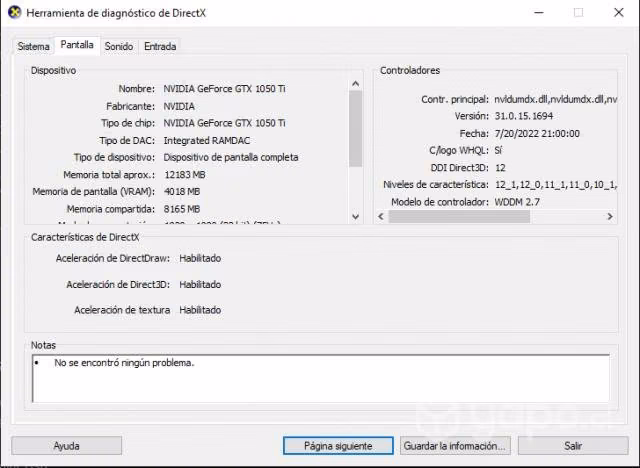Click the Dispositivo vertical scrollbar thumb
The image size is (640, 468).
356,129
